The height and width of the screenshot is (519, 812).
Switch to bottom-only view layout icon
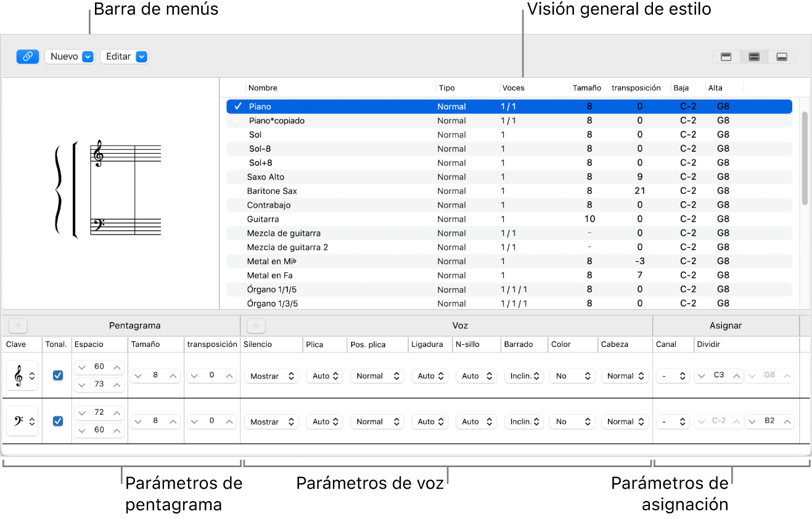click(x=781, y=57)
